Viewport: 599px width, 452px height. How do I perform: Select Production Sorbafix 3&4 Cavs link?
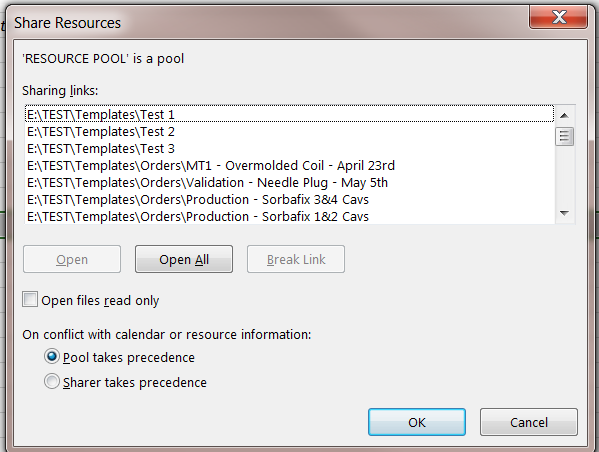point(290,199)
